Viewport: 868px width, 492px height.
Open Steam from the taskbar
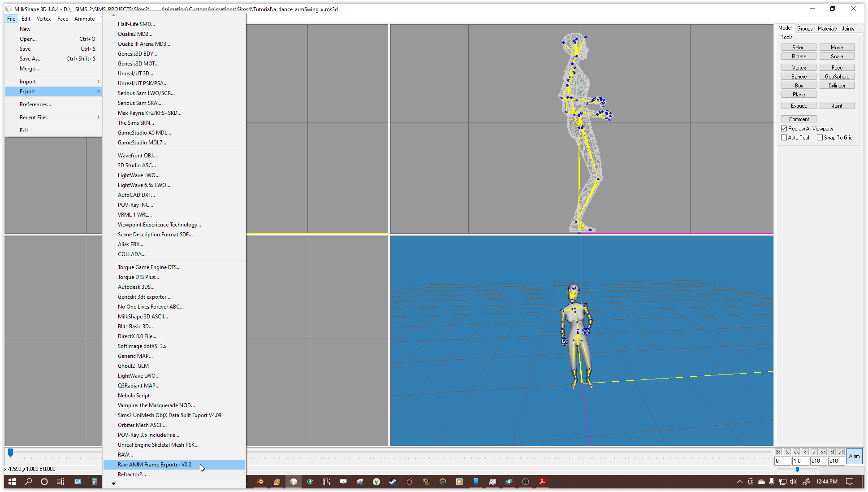393,482
